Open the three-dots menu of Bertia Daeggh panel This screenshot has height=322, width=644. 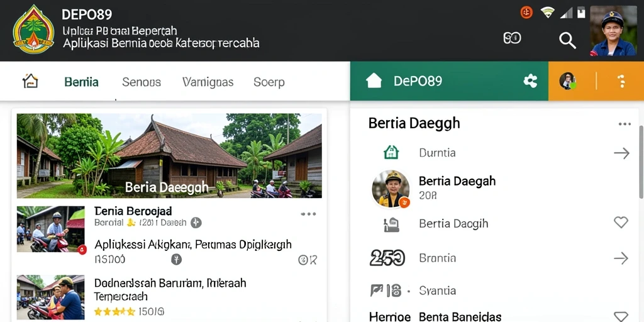click(x=625, y=124)
